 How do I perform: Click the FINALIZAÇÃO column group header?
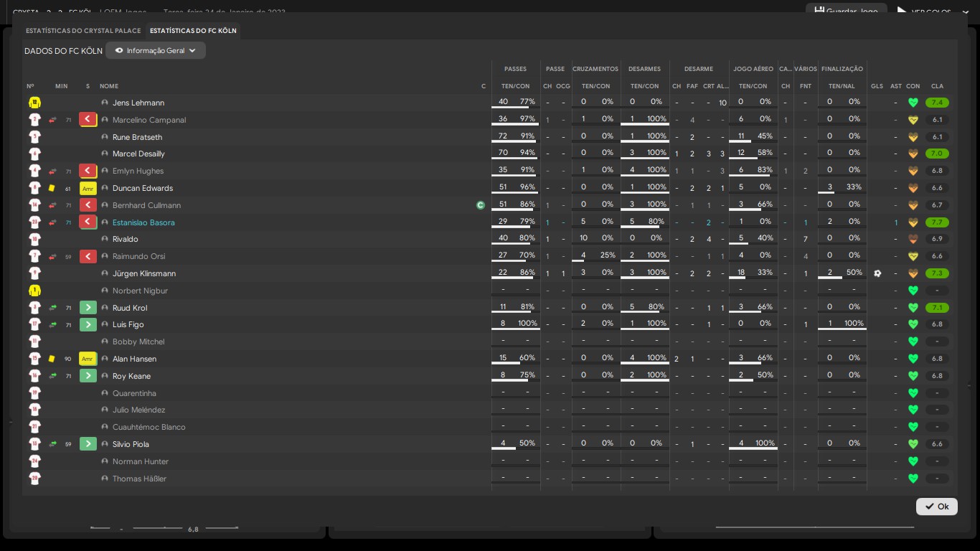tap(842, 69)
